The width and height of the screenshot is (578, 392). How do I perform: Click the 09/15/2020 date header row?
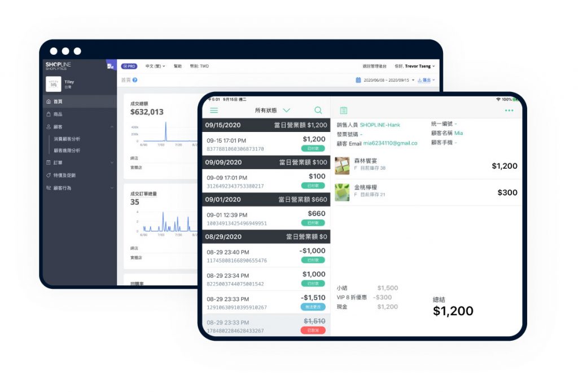point(266,125)
